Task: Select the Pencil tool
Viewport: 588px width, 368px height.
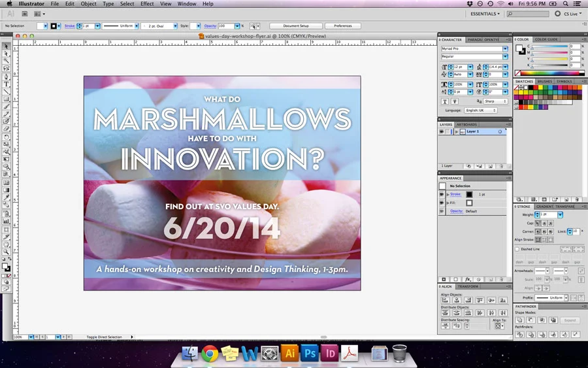Action: [x=6, y=114]
